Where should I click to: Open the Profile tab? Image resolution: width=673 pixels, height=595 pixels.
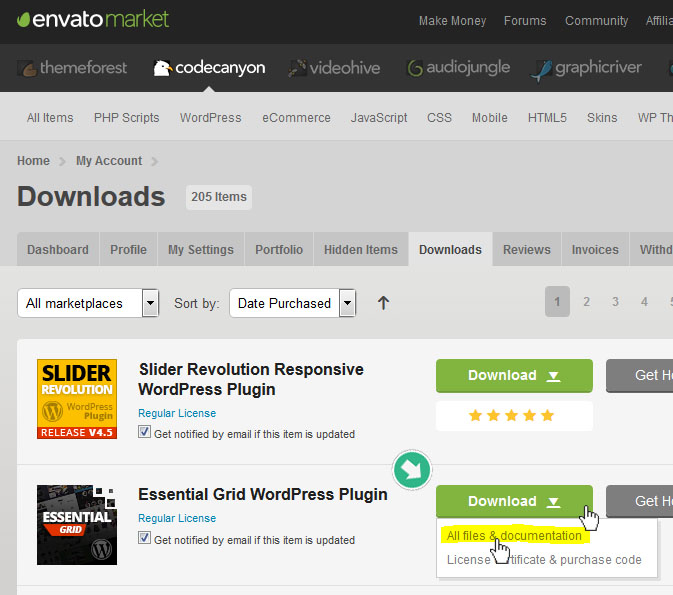tap(128, 249)
